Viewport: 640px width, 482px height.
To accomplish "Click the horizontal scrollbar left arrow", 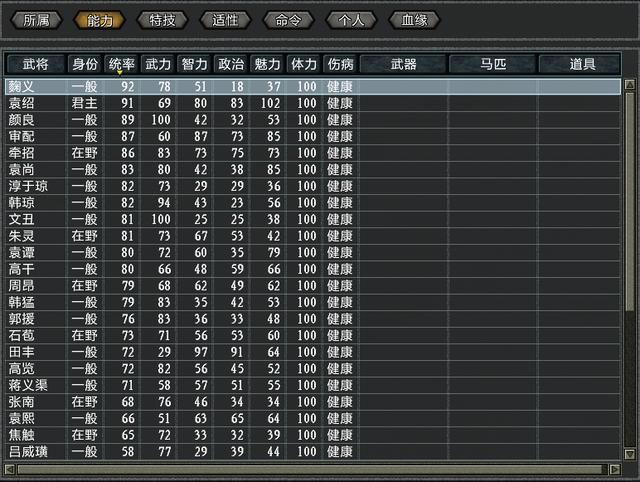I will click(10, 469).
